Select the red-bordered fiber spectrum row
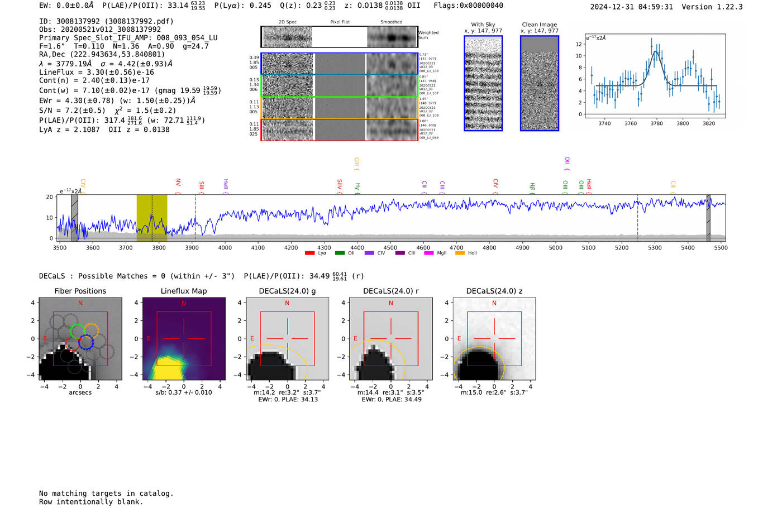The height and width of the screenshot is (532, 782). tap(339, 130)
